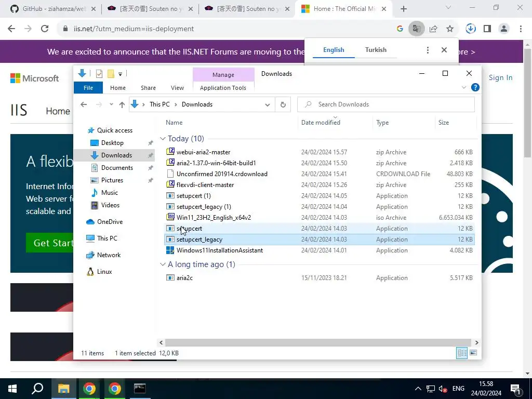The image size is (532, 399).
Task: Select the setupcert (1) application
Action: [194, 196]
